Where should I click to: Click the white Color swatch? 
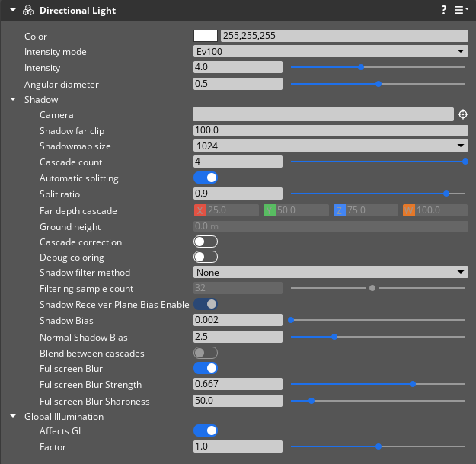tap(206, 36)
